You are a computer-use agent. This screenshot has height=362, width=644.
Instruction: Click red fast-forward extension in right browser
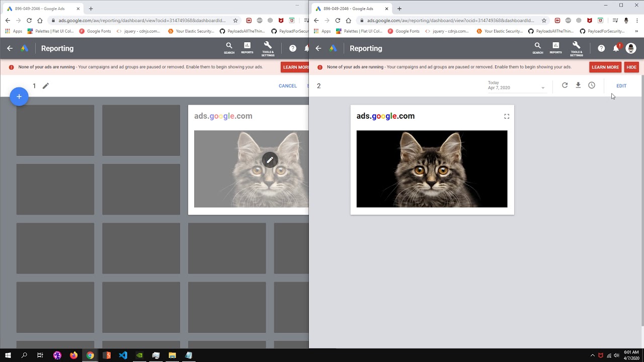557,21
